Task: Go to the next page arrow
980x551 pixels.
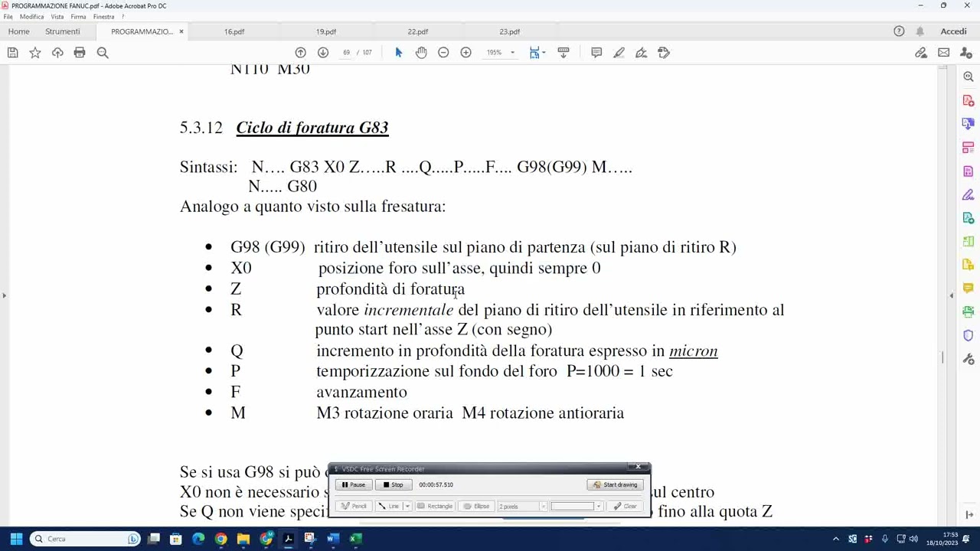Action: 322,53
